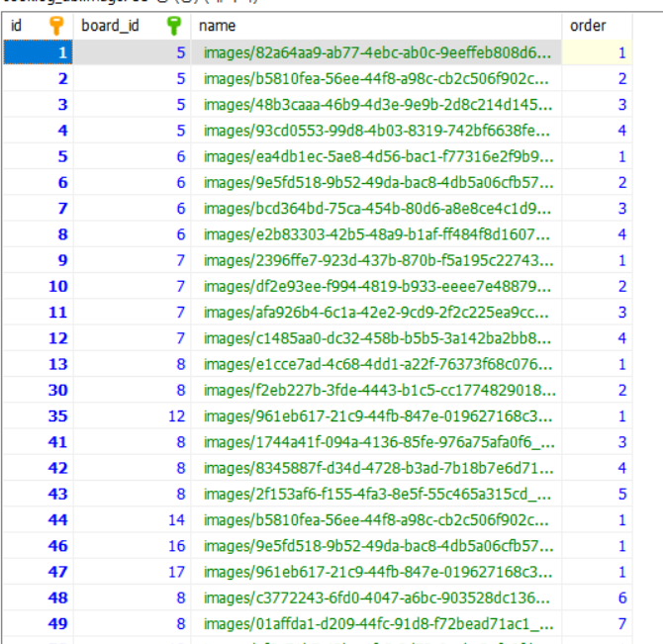Sort by the board_id column header
This screenshot has width=663, height=644.
(x=132, y=26)
